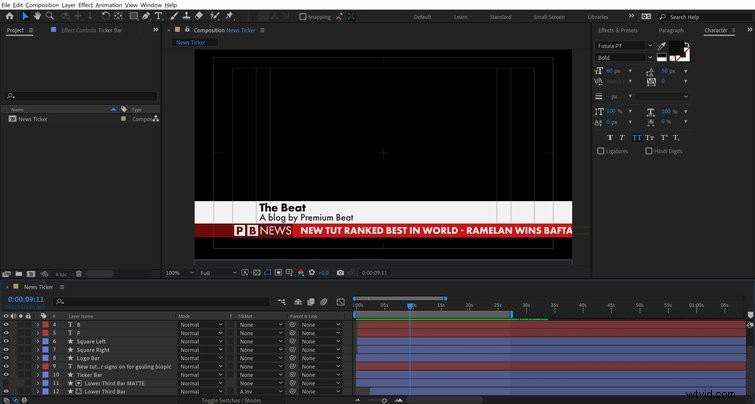
Task: Click the Composition Mini-Flowchart icon
Action: (282, 302)
